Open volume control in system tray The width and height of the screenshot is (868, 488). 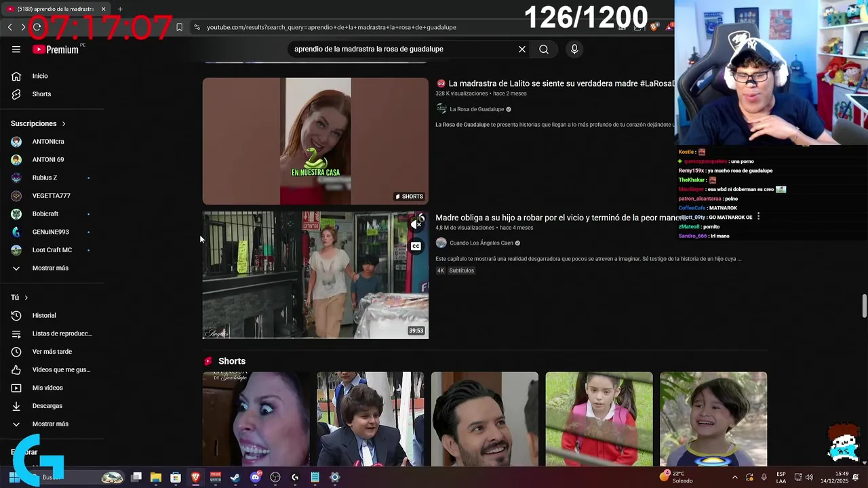[x=809, y=477]
